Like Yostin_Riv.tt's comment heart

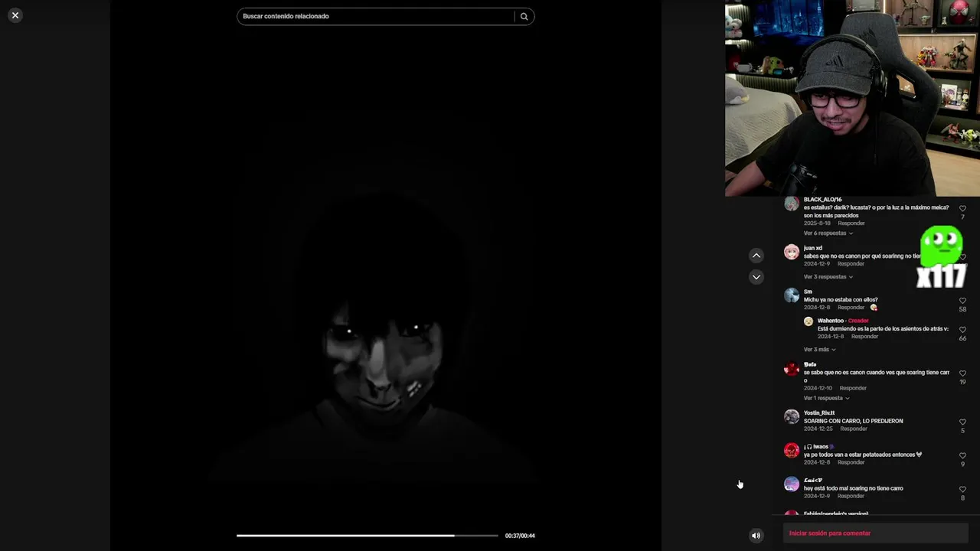tap(962, 422)
